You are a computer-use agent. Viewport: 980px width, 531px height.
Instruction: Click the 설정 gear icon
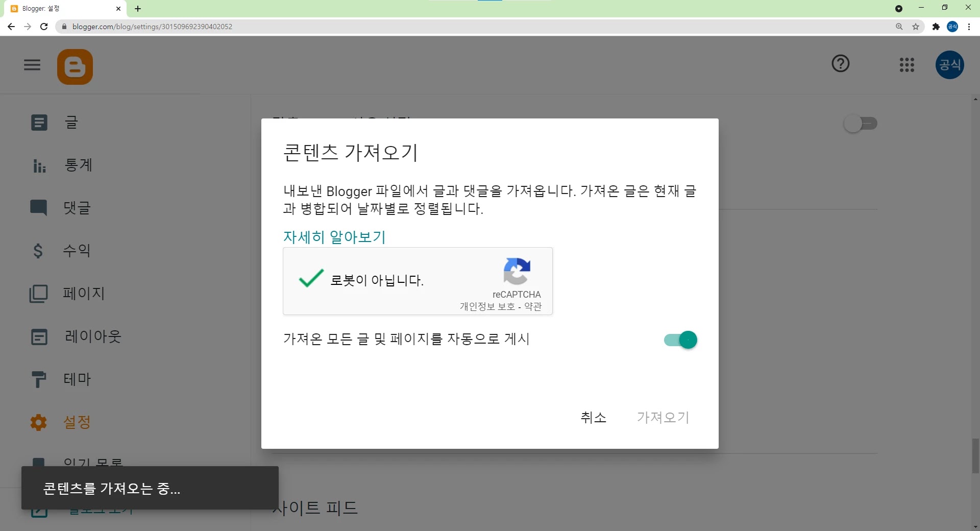pyautogui.click(x=39, y=422)
